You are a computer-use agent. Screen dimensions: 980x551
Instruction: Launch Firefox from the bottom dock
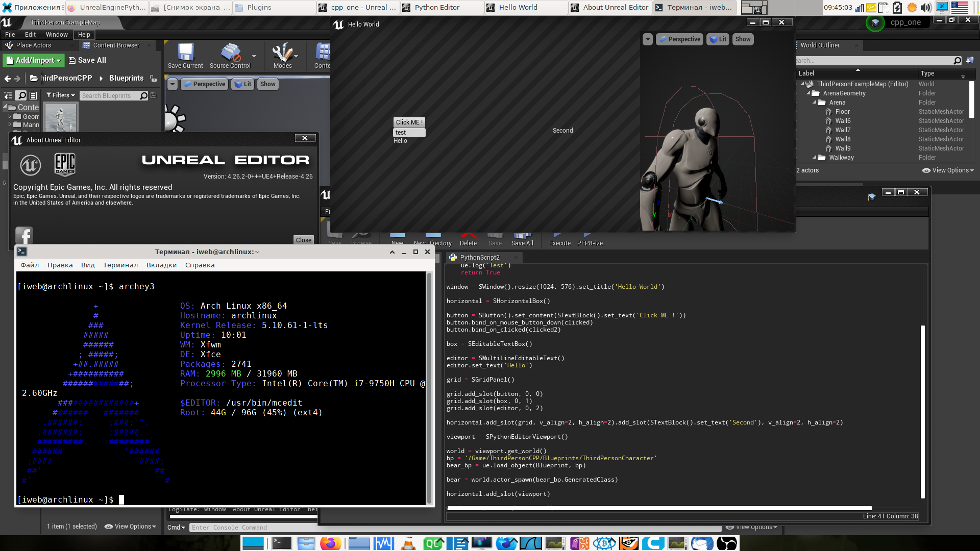[330, 543]
